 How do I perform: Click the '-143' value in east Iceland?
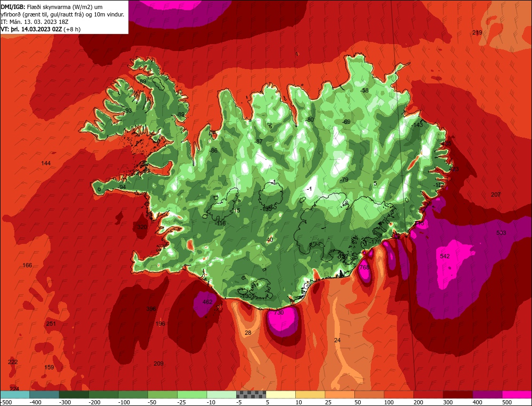coord(417,125)
